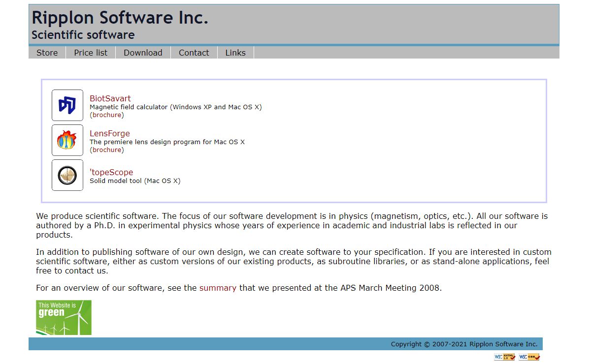Open the Download menu item
The height and width of the screenshot is (364, 591).
click(143, 53)
